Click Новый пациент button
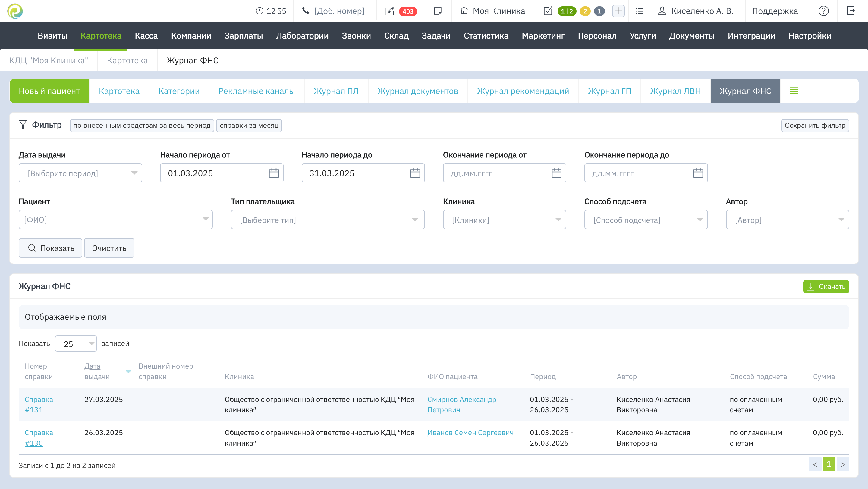The height and width of the screenshot is (489, 868). 49,91
